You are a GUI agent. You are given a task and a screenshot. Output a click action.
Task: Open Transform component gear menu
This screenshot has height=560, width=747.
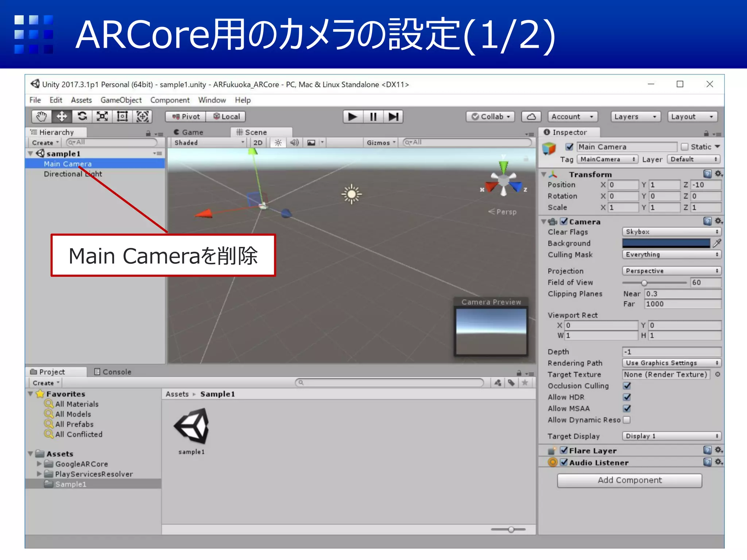[x=719, y=174]
